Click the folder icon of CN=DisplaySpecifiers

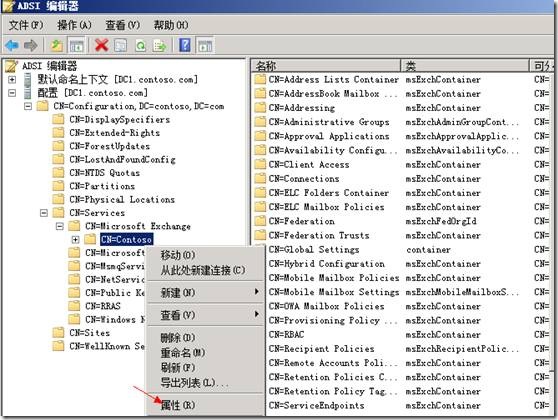click(58, 119)
